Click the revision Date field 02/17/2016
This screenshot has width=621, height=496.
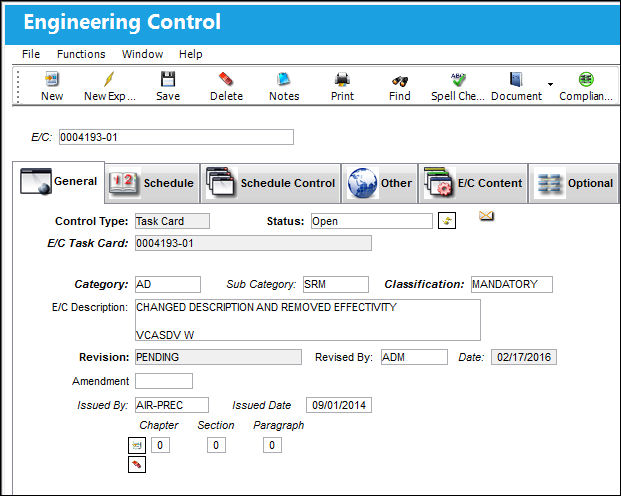pos(524,357)
